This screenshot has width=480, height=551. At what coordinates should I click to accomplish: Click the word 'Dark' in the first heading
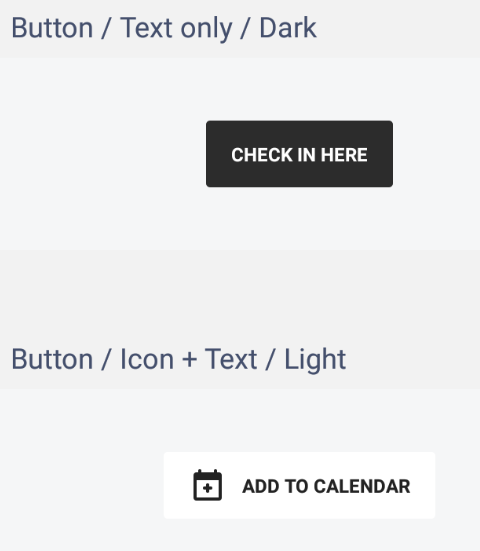pos(288,28)
